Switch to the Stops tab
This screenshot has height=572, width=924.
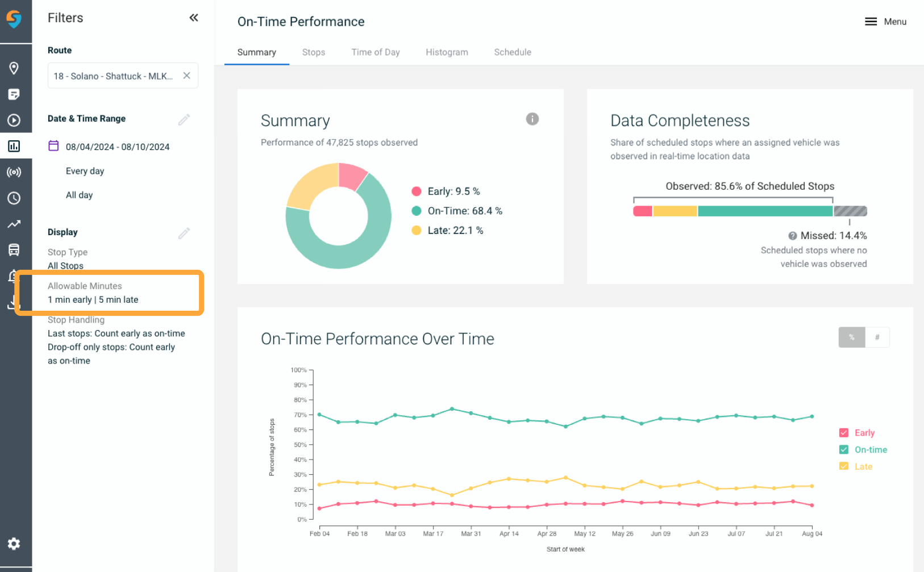tap(314, 52)
